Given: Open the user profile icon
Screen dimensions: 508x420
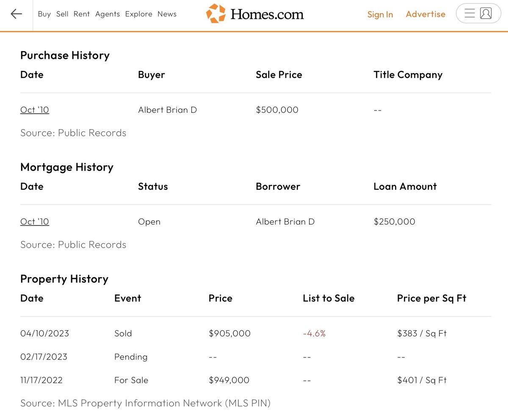Looking at the screenshot, I should [x=486, y=14].
